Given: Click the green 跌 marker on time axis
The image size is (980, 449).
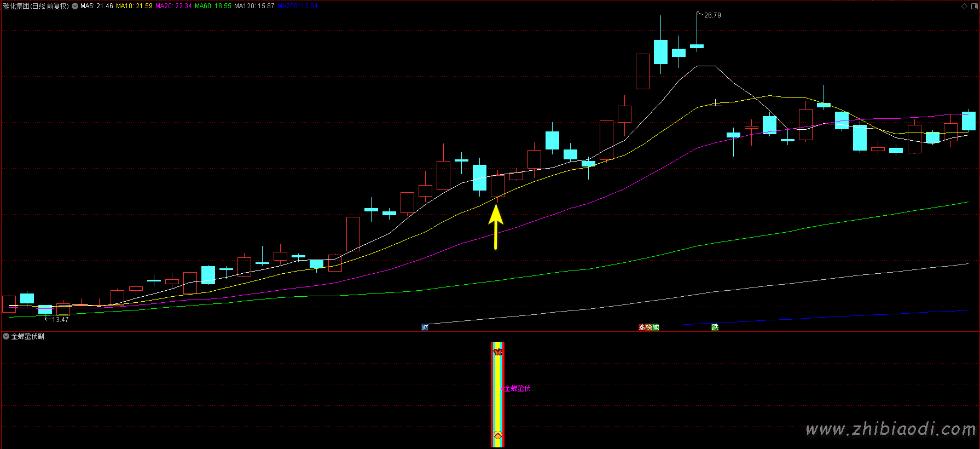Looking at the screenshot, I should click(x=715, y=327).
